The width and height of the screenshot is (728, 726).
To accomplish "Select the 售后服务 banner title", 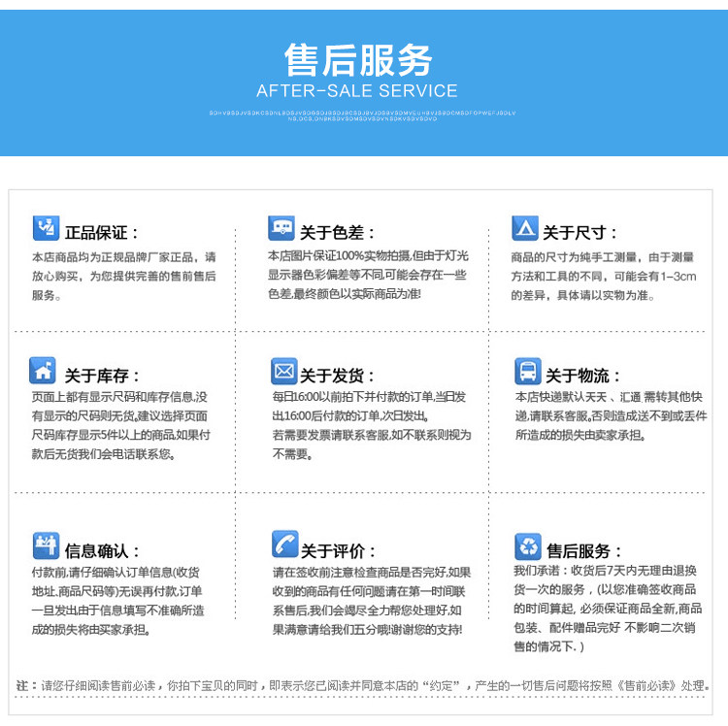I will pos(358,60).
